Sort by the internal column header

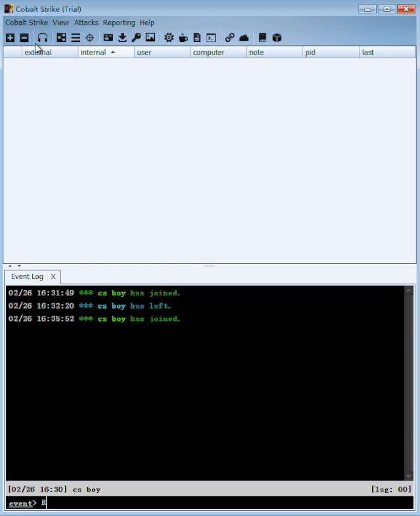coord(106,53)
